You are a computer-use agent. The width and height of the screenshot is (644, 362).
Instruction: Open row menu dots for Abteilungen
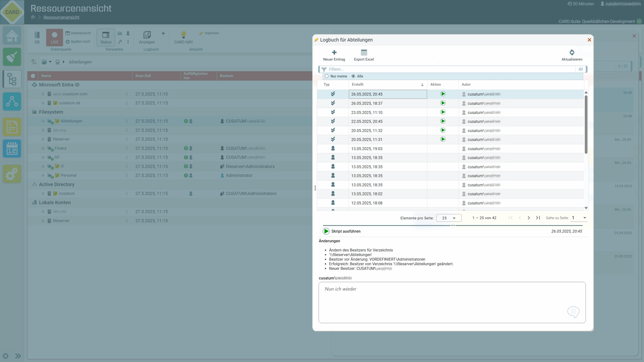coord(127,121)
